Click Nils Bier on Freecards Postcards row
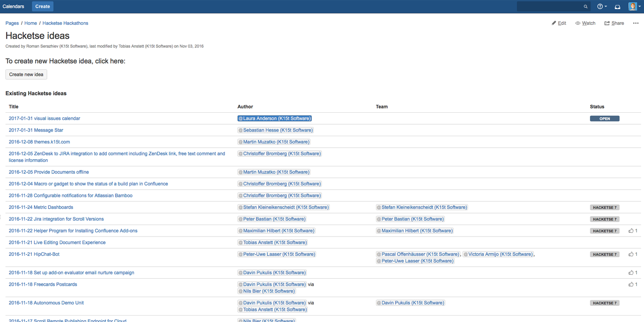This screenshot has width=644, height=322. pos(266,291)
